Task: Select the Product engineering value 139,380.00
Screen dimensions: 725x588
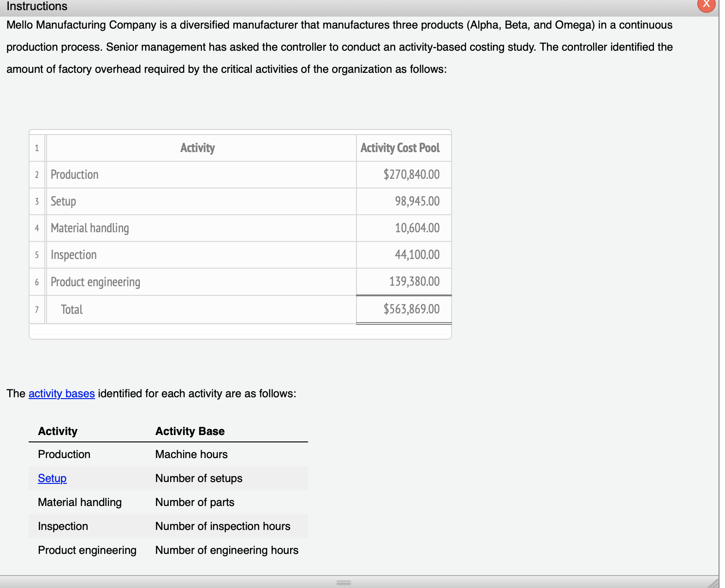Action: tap(414, 282)
